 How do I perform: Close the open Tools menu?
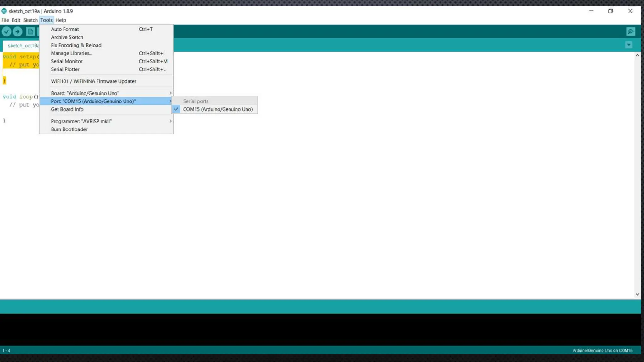click(46, 20)
